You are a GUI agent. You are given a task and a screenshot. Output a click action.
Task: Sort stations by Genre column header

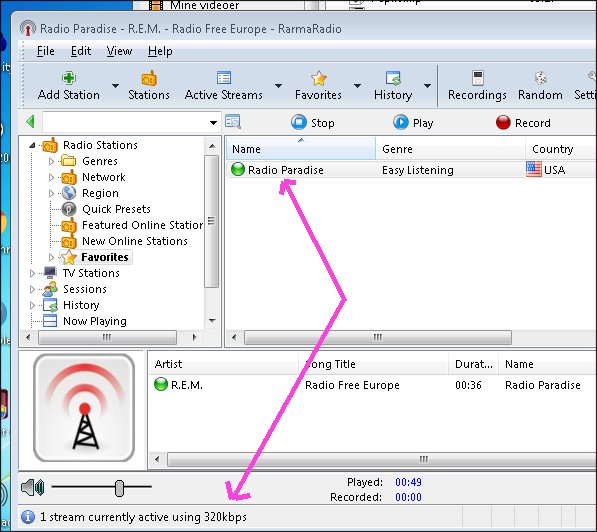450,149
